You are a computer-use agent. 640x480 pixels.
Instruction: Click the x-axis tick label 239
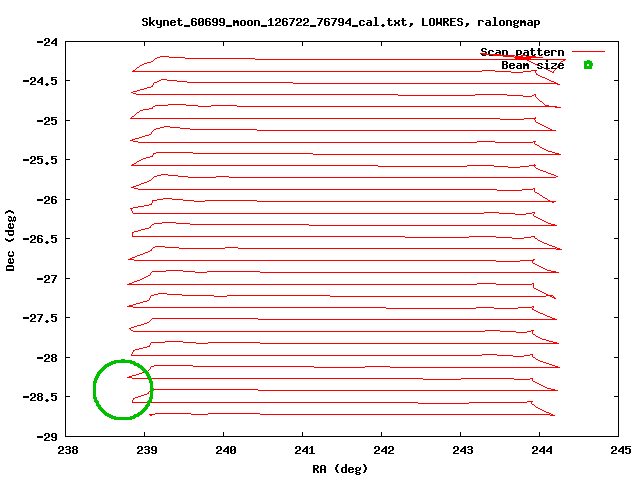click(147, 450)
